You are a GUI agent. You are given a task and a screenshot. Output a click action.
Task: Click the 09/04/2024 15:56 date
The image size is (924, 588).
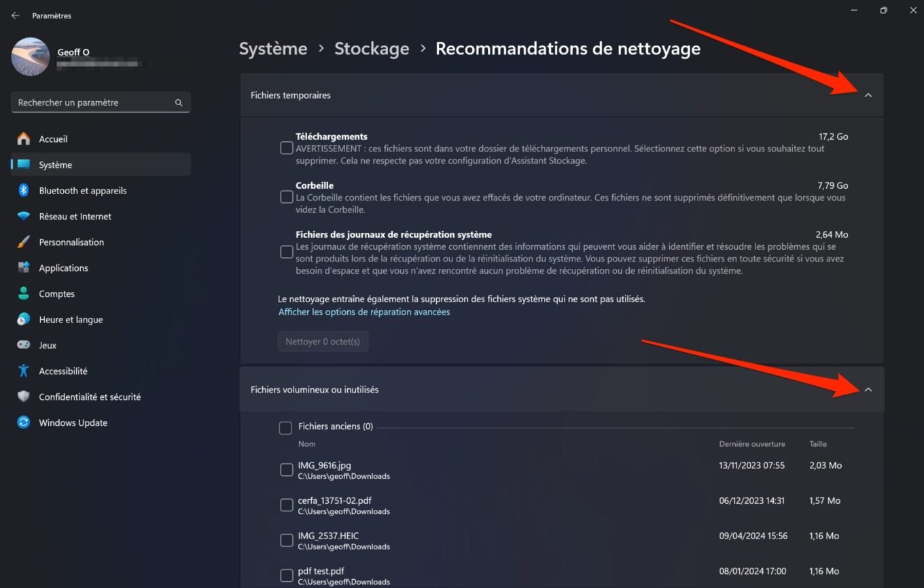pyautogui.click(x=753, y=536)
